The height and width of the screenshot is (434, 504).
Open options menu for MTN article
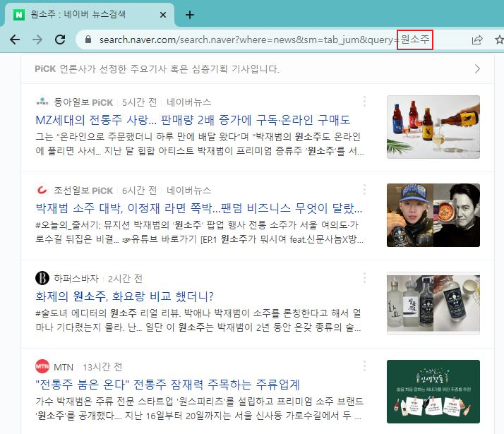click(364, 366)
